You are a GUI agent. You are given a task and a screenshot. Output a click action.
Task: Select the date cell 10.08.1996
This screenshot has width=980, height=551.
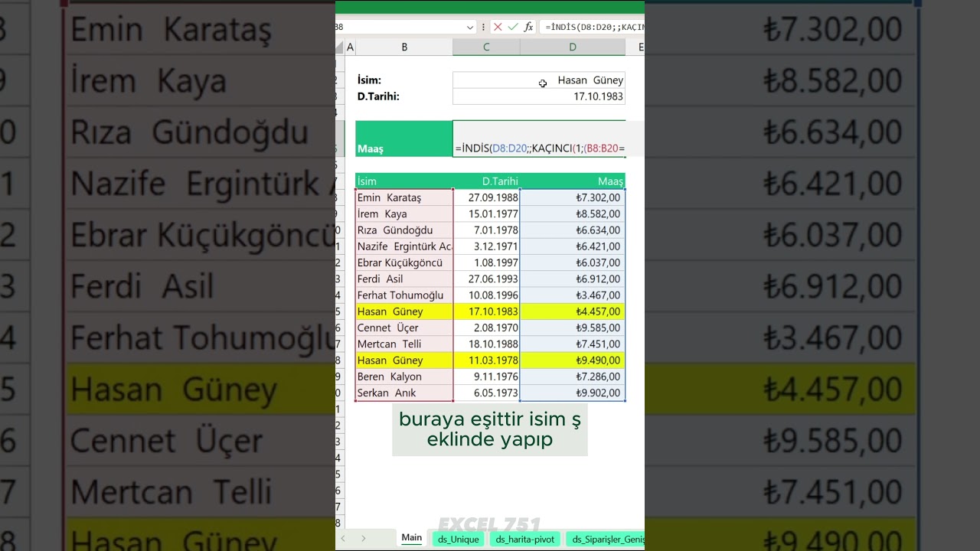[x=486, y=295]
